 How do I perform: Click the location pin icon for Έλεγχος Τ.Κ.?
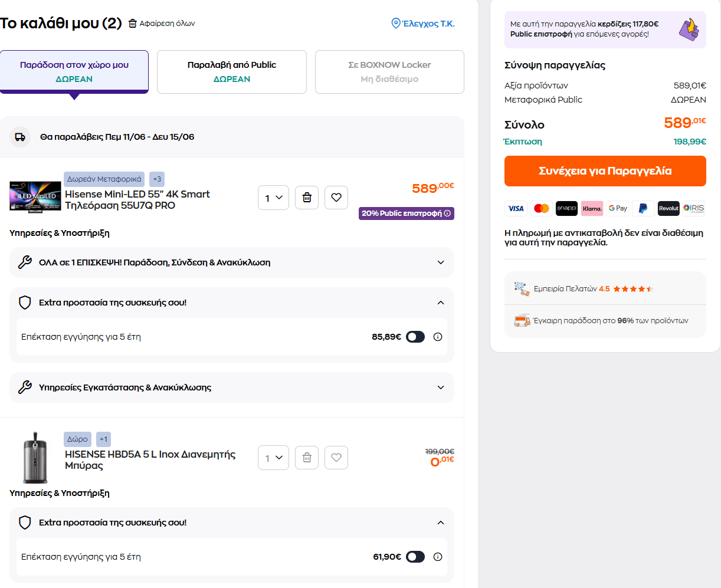click(396, 24)
